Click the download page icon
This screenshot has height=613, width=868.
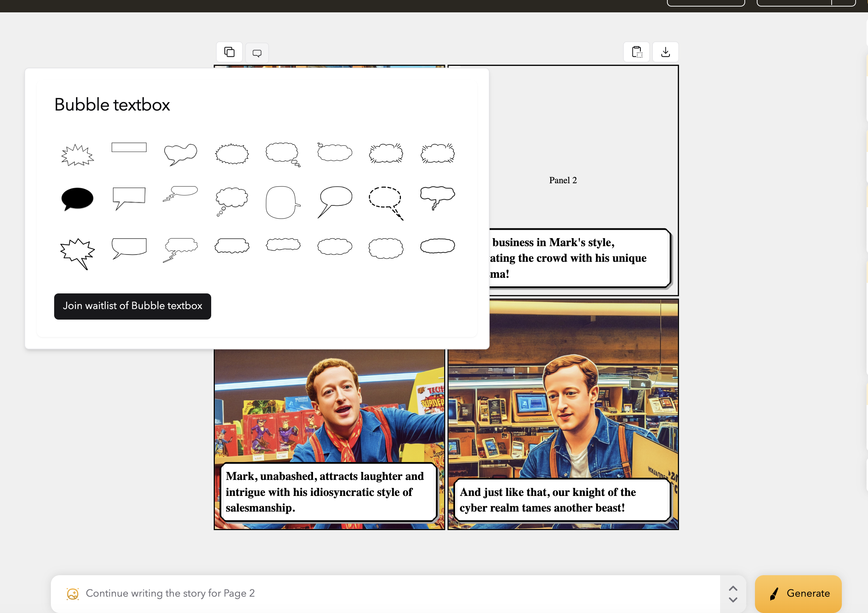point(666,52)
